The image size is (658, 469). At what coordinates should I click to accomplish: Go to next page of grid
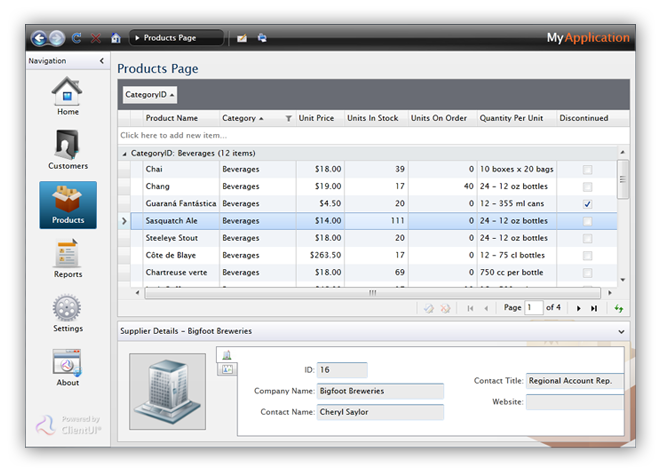(579, 308)
